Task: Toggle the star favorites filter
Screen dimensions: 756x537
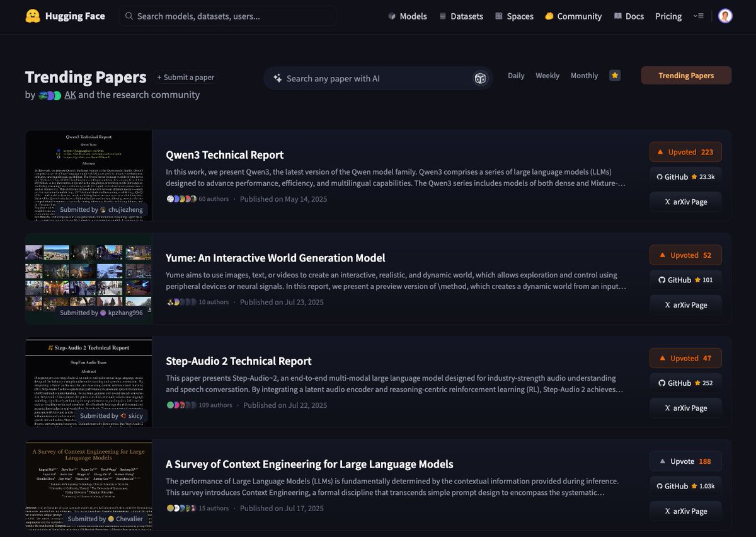Action: [615, 75]
